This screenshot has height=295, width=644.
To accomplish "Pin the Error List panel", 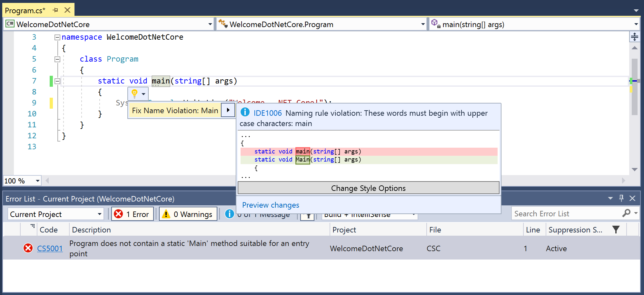I will tap(621, 198).
